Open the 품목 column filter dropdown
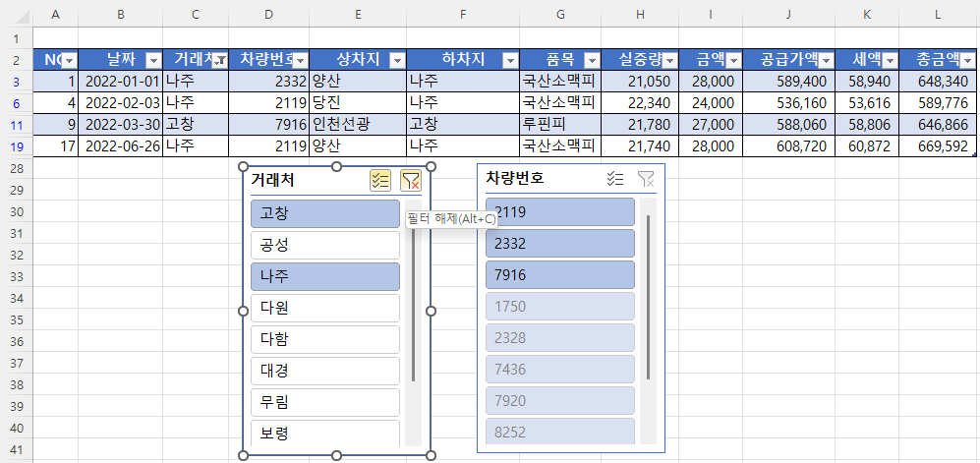The width and height of the screenshot is (980, 463). tap(592, 61)
